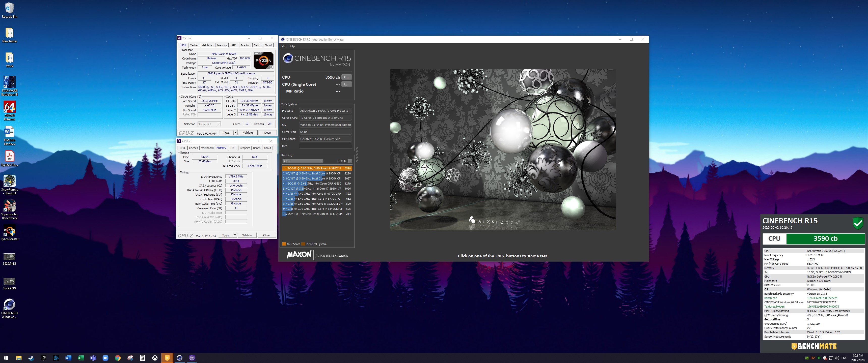Run the CPU Single Core test
This screenshot has width=868, height=363.
(x=347, y=84)
